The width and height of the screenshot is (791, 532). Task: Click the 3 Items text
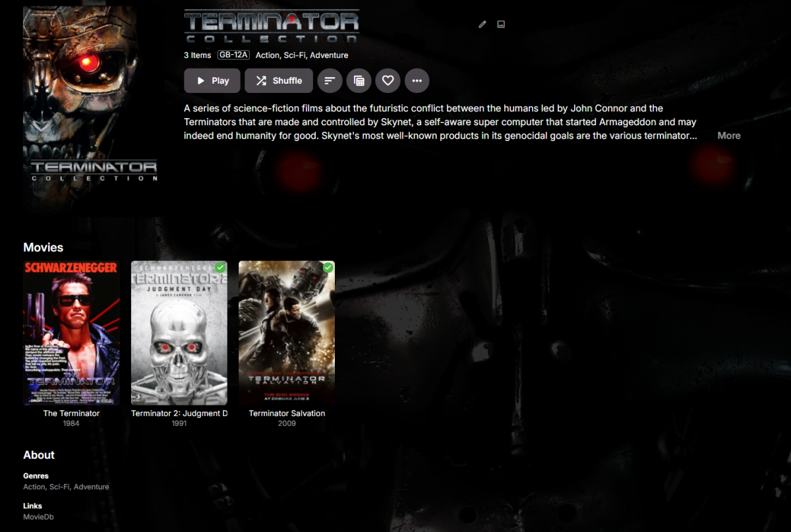pyautogui.click(x=197, y=55)
